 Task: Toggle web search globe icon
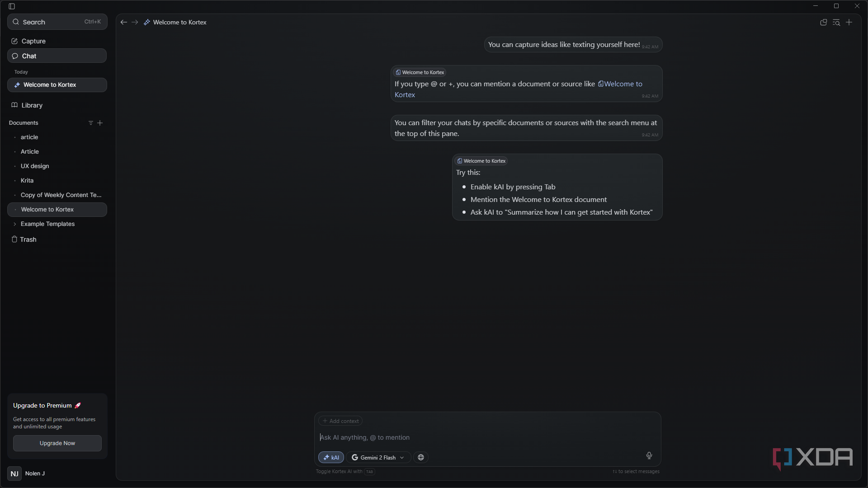pyautogui.click(x=421, y=458)
